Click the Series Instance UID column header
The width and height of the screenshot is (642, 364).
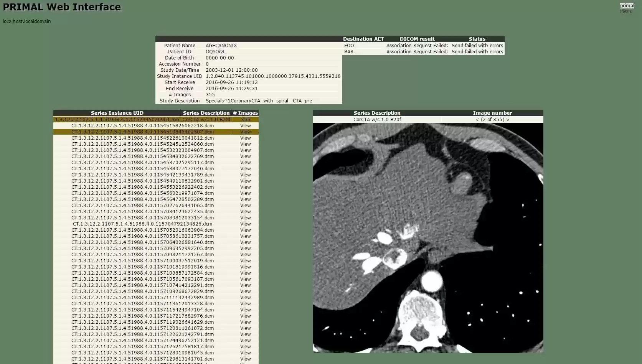tap(117, 113)
